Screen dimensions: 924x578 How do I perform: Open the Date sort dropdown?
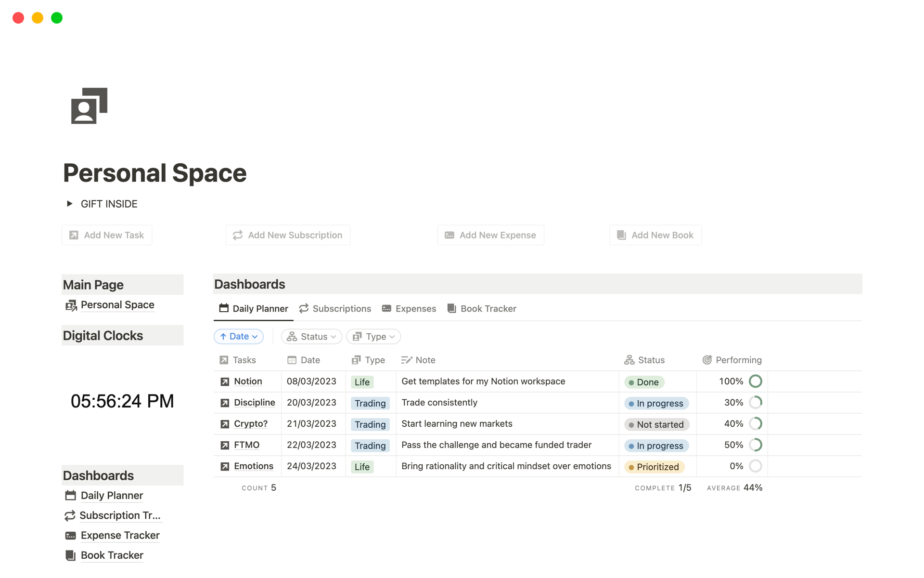click(238, 336)
